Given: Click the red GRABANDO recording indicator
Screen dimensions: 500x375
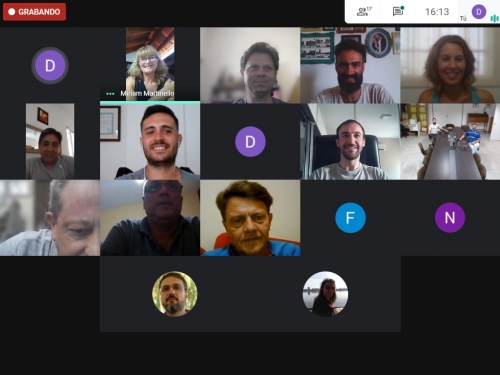Looking at the screenshot, I should (34, 12).
